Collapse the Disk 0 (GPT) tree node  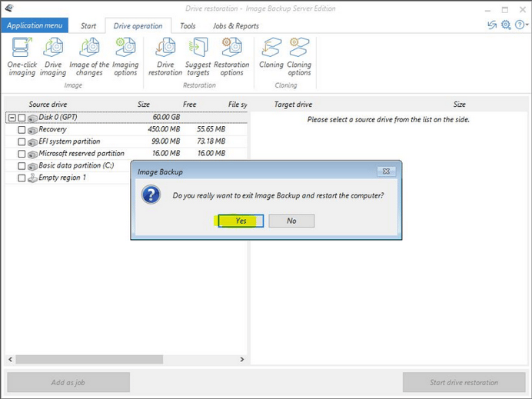click(x=12, y=118)
